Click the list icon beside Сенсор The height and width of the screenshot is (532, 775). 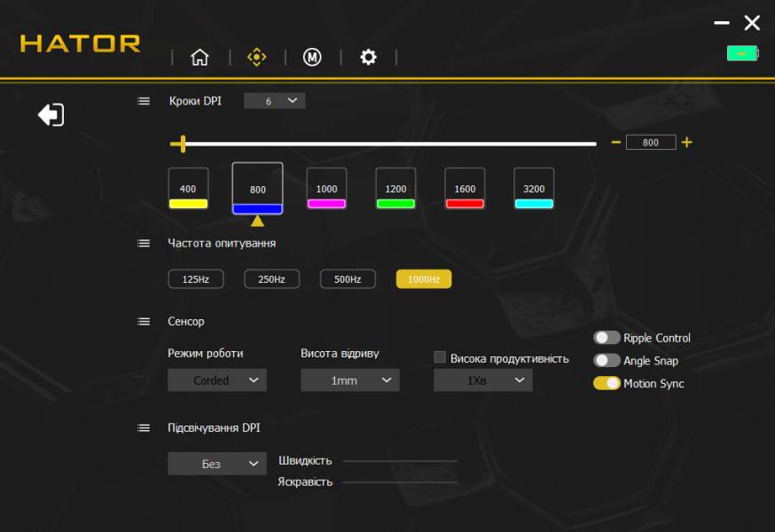pyautogui.click(x=144, y=321)
